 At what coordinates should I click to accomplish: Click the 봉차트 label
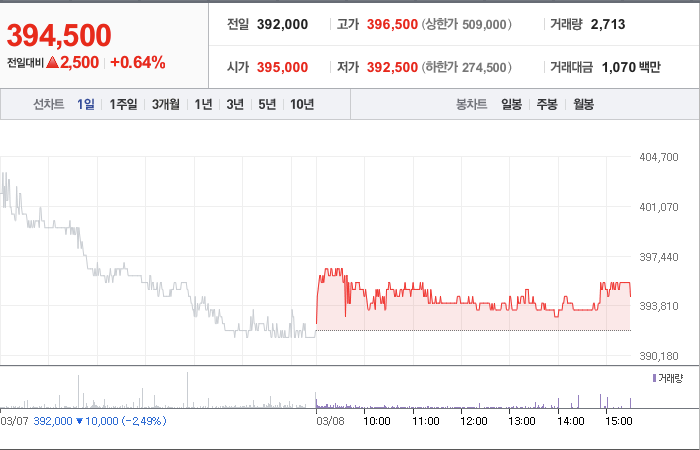coord(471,104)
